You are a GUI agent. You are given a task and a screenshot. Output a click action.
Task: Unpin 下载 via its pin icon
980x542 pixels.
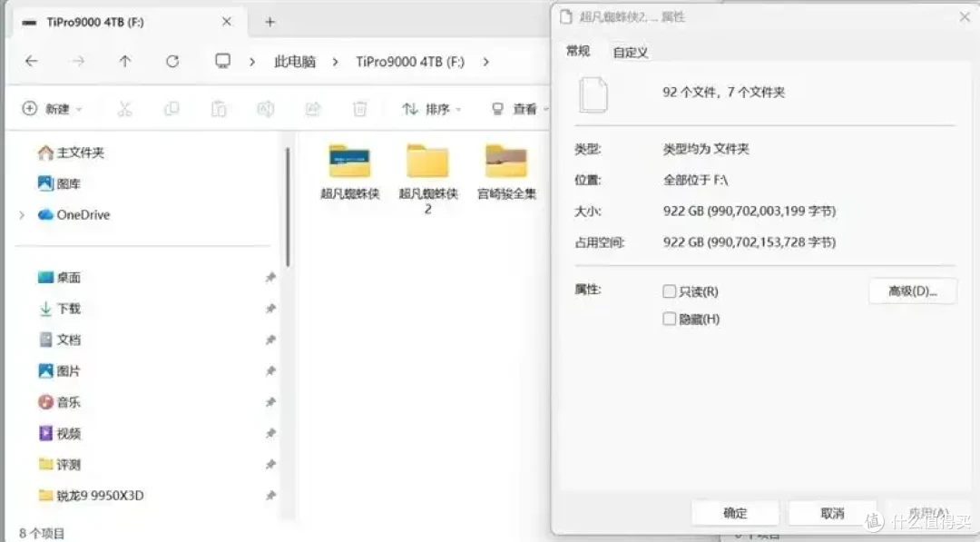click(x=270, y=309)
